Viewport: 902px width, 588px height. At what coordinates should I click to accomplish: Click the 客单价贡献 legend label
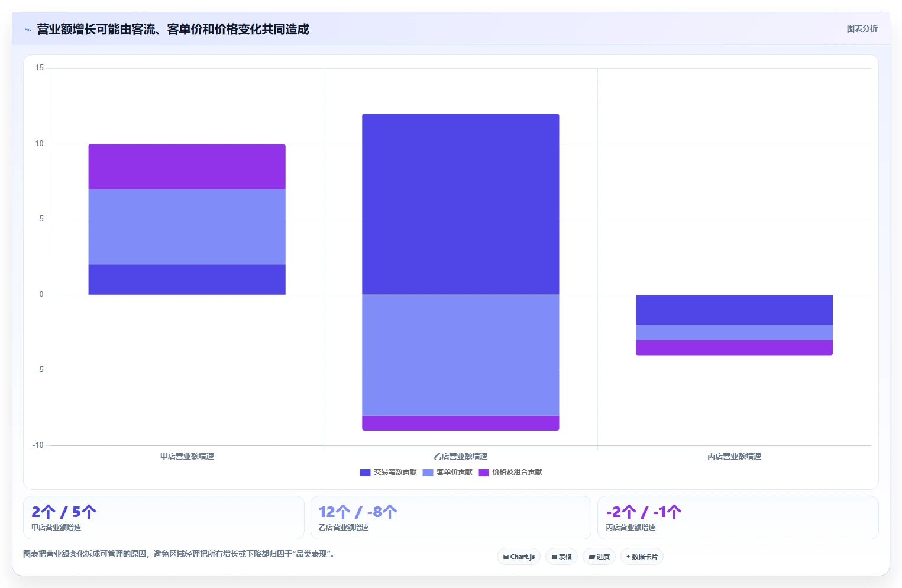point(454,472)
